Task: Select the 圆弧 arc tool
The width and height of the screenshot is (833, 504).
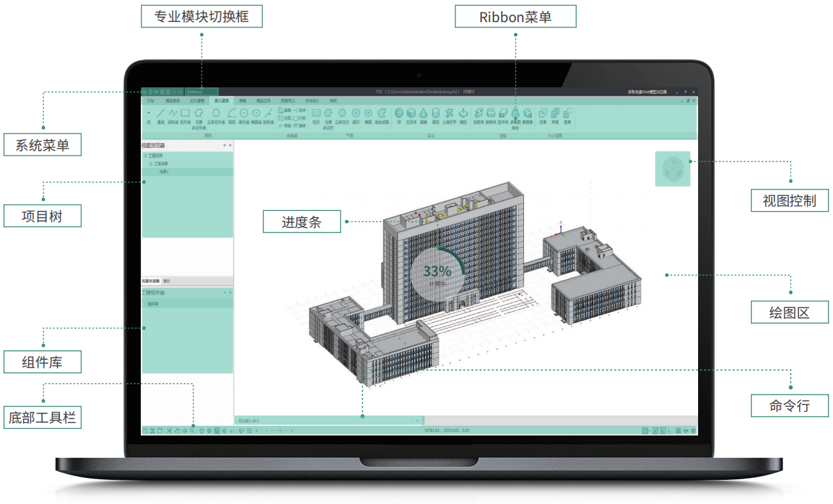Action: [231, 116]
